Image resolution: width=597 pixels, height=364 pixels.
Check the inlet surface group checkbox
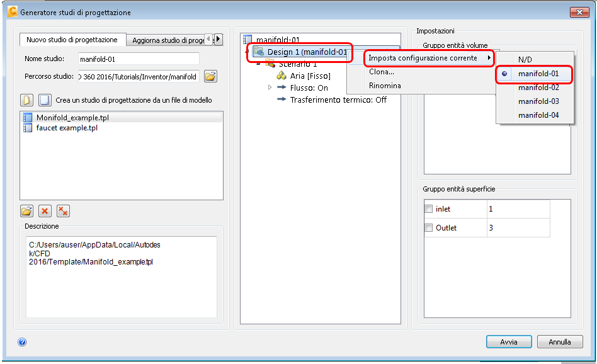point(429,208)
